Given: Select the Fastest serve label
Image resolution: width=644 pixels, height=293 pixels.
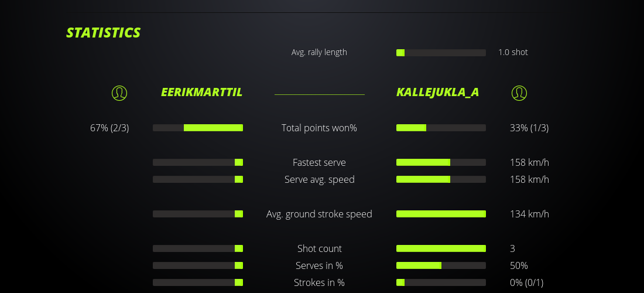Looking at the screenshot, I should (319, 162).
